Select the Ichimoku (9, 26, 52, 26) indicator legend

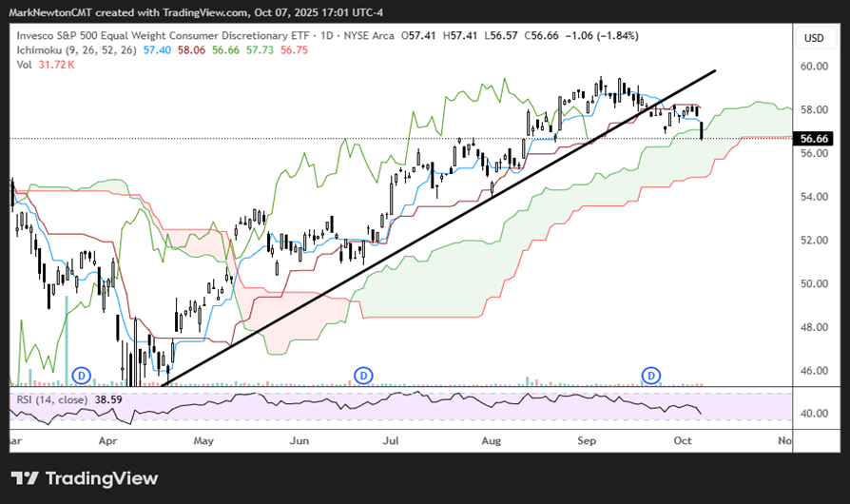tap(76, 50)
